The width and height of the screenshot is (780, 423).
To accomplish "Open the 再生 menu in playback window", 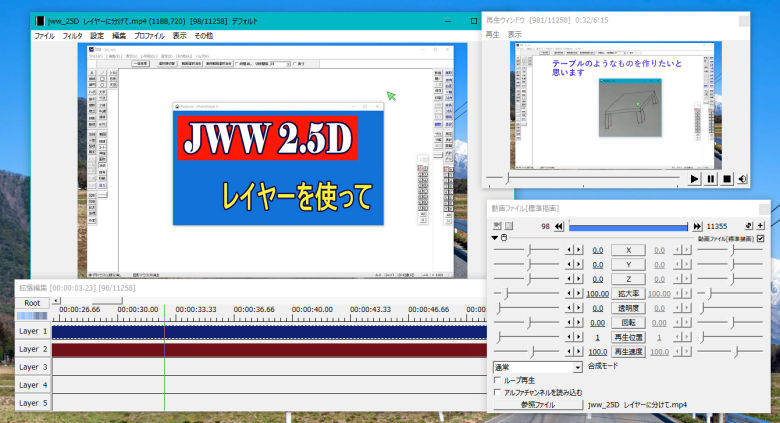I will click(x=492, y=34).
